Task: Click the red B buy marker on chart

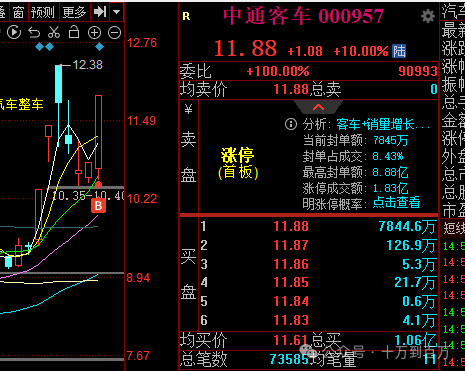Action: point(98,206)
